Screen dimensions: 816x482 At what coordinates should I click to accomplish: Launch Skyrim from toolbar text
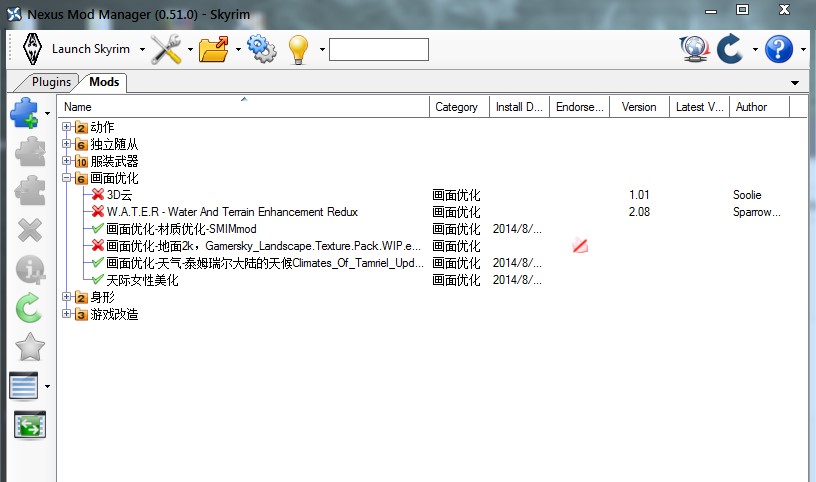point(91,49)
